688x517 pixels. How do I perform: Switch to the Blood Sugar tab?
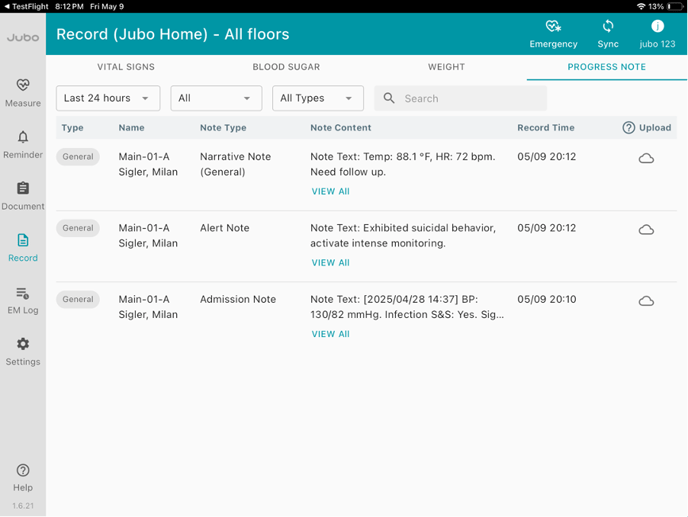click(x=286, y=67)
